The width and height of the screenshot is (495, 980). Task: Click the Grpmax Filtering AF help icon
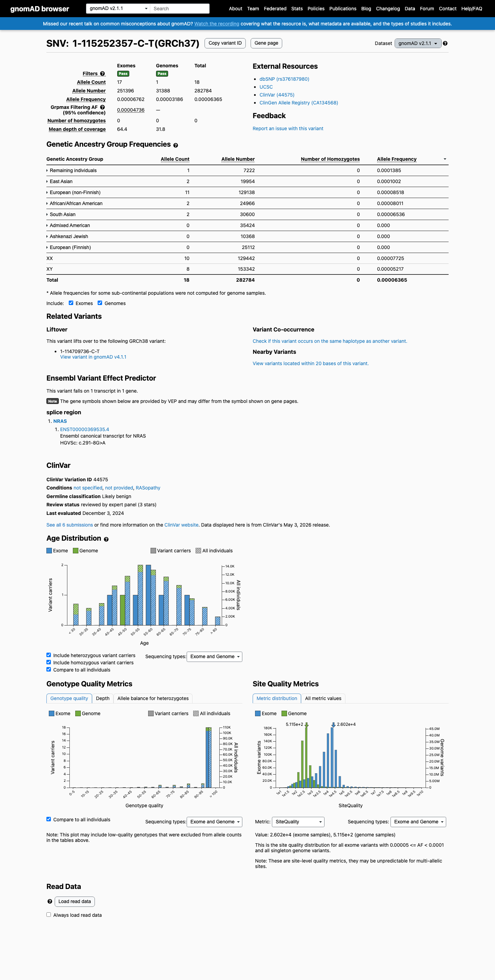tap(102, 107)
